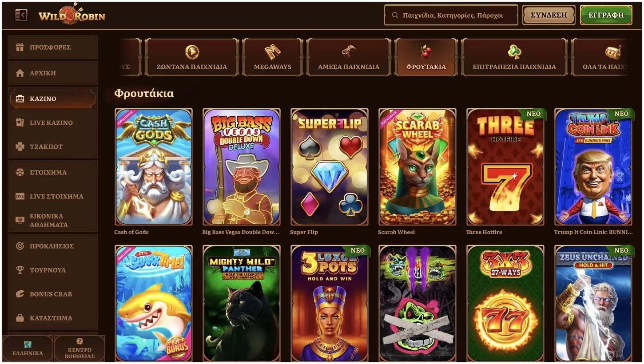
Task: Open the ΕΛΛΗΝΙΚΑ language selector
Action: [x=28, y=348]
